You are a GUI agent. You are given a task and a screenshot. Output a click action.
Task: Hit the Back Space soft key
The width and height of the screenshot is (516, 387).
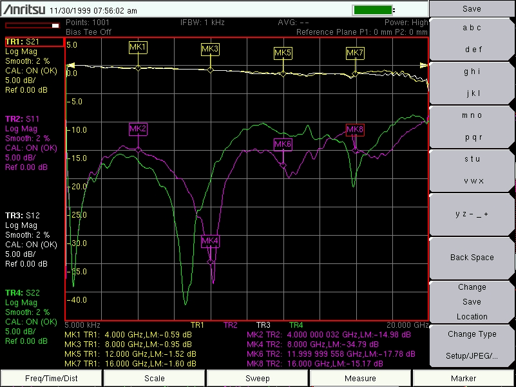point(472,258)
